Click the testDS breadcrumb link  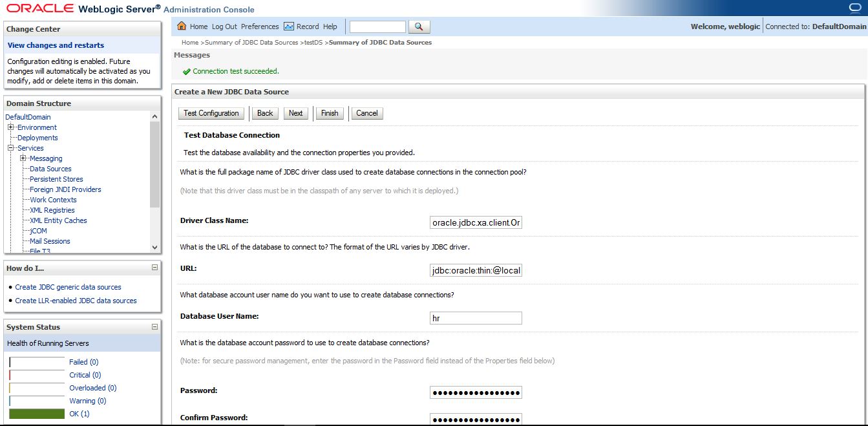[313, 42]
